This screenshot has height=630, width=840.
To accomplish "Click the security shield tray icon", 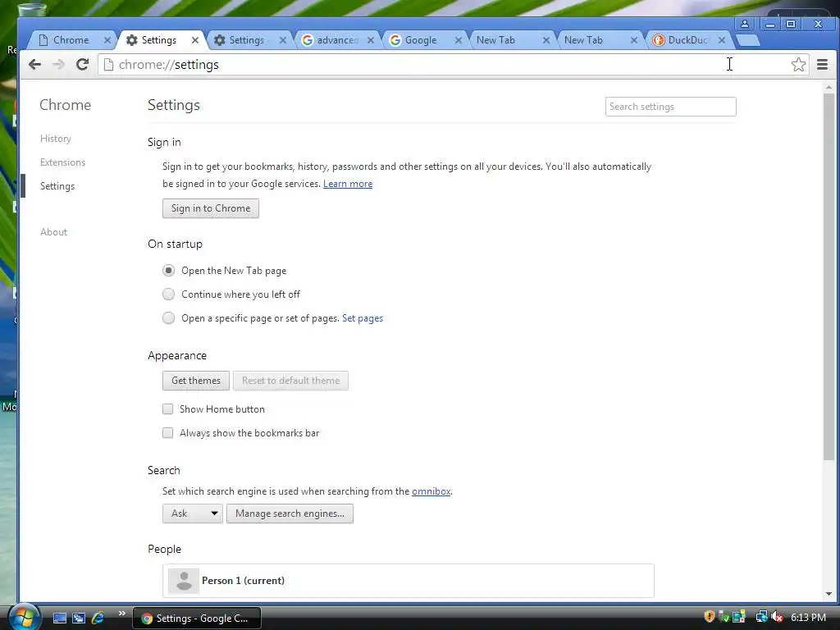I will coord(710,617).
